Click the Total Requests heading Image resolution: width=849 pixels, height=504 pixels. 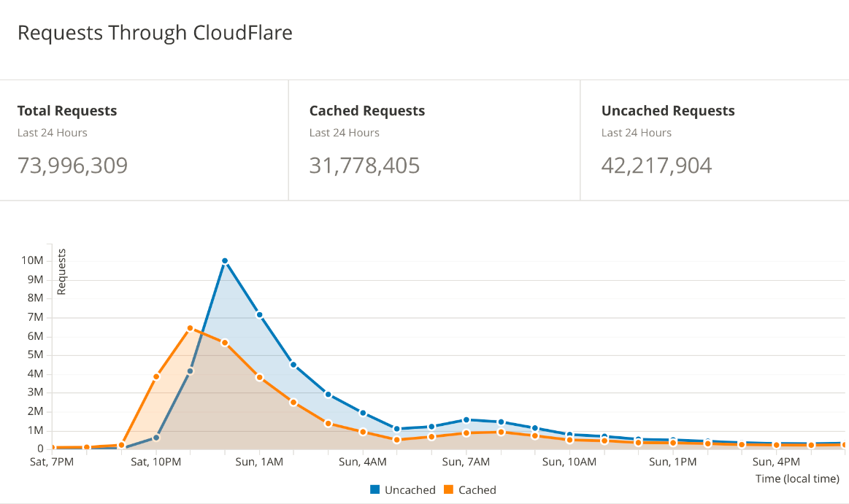(x=67, y=111)
